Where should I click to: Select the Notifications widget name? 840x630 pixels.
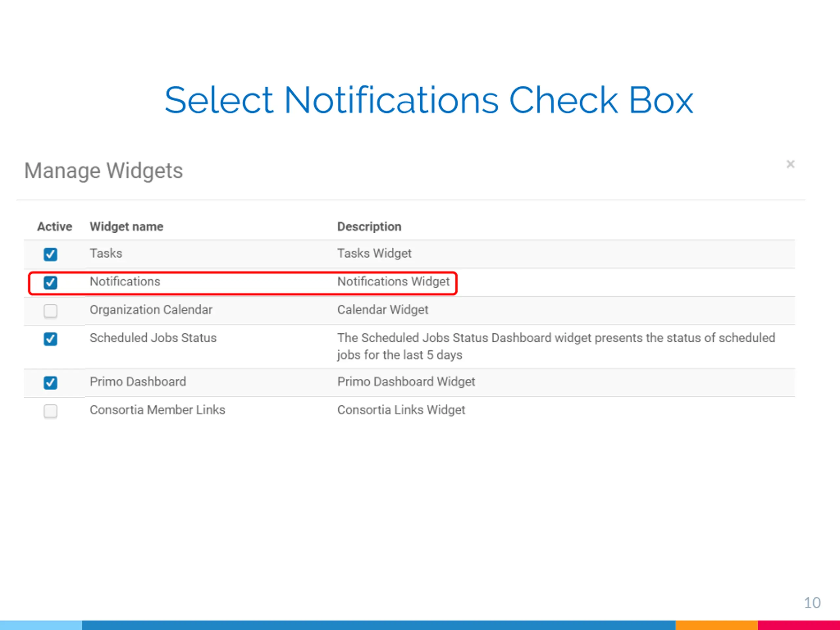pyautogui.click(x=125, y=282)
